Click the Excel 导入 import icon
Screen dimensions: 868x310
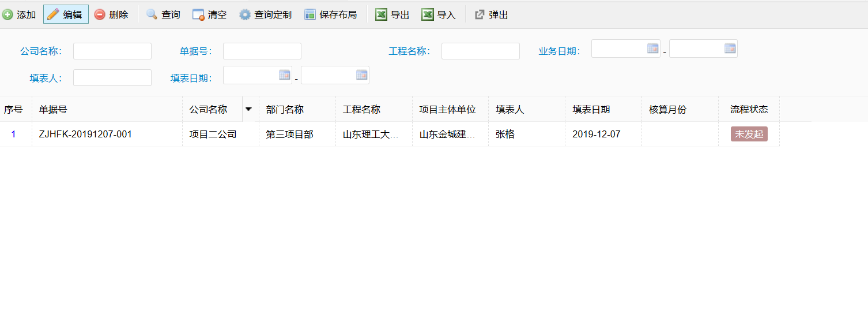[427, 14]
